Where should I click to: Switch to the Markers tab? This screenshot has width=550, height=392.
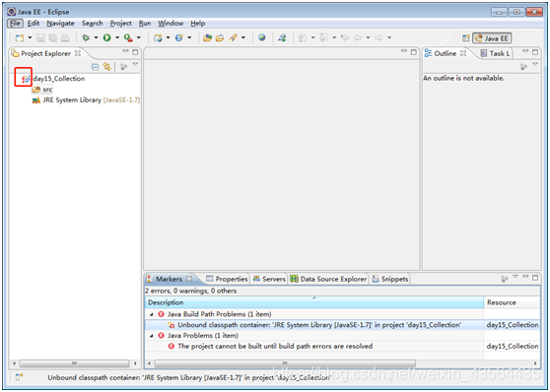coord(170,279)
